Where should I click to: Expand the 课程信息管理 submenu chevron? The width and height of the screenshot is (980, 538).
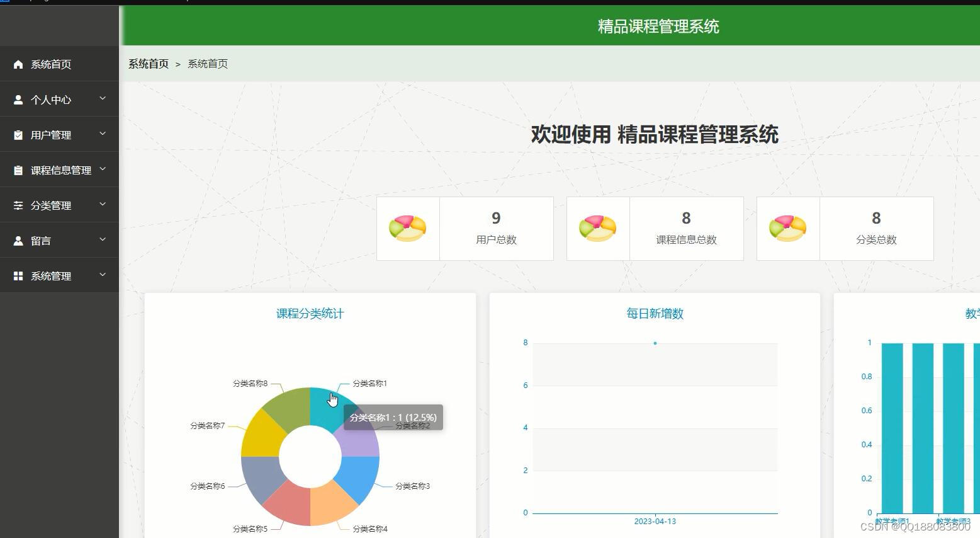pos(103,169)
